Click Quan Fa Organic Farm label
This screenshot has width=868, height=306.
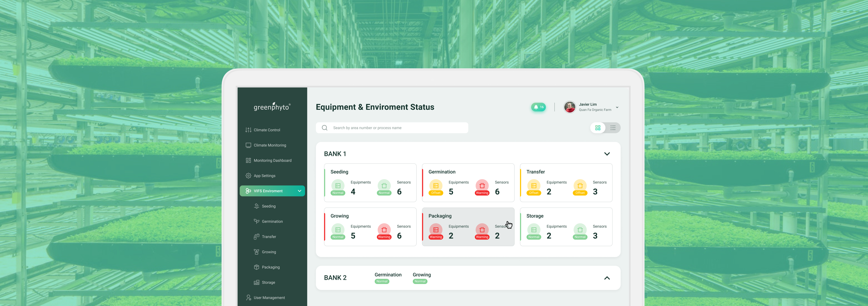click(x=595, y=110)
